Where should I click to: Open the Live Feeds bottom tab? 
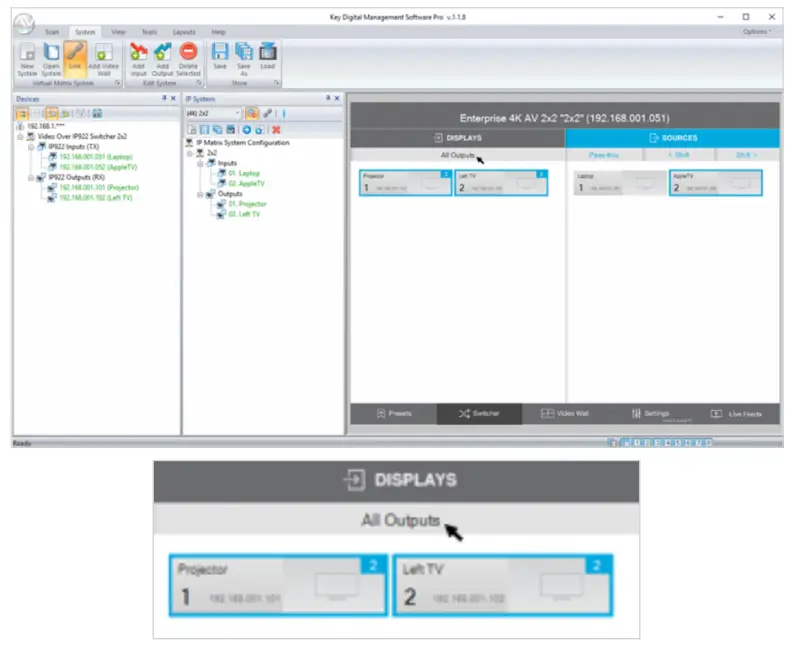point(736,414)
